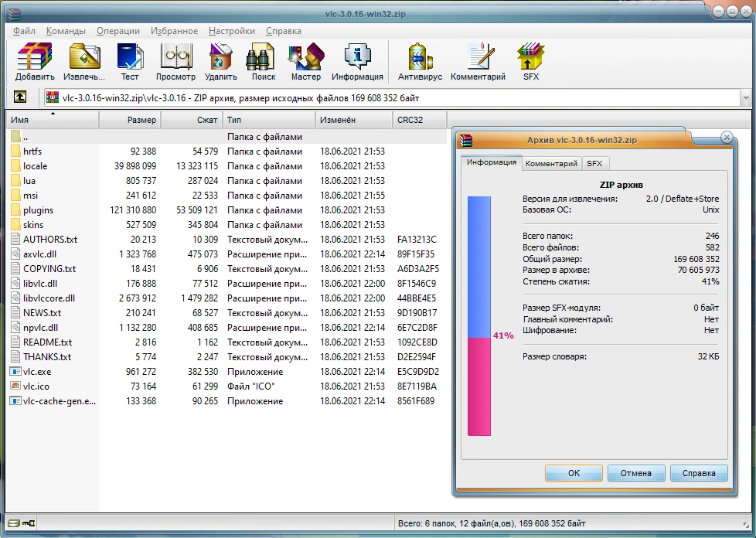Select the NEWS.txt file
Screen dimensions: 756x538
226,313
